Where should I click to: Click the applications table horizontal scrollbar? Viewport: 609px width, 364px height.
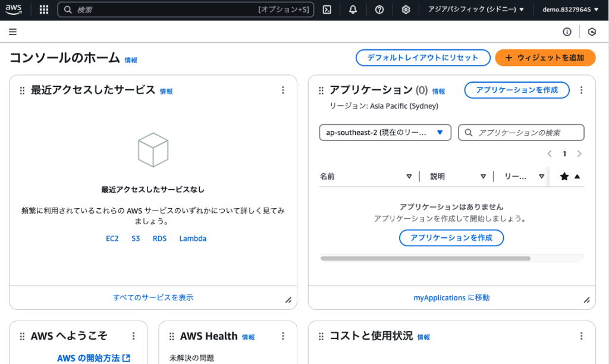point(426,258)
